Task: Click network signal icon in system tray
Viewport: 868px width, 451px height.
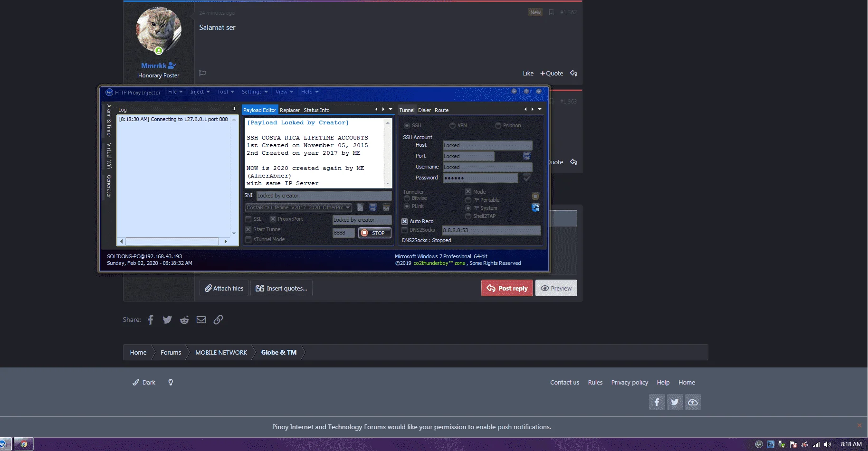Action: (816, 444)
